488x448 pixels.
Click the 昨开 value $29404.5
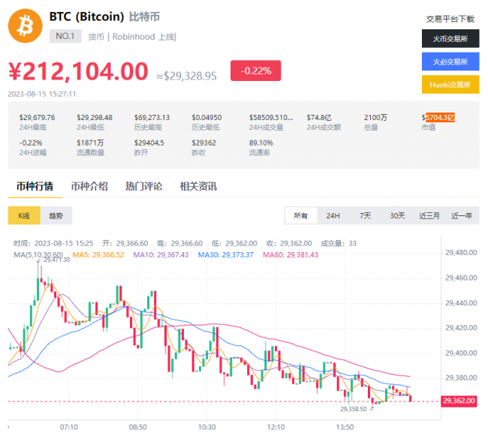pos(149,143)
